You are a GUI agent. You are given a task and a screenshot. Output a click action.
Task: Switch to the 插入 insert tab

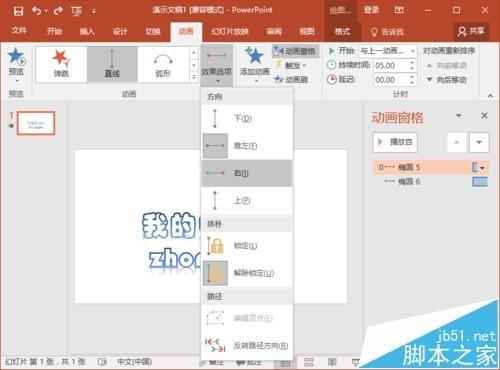87,31
